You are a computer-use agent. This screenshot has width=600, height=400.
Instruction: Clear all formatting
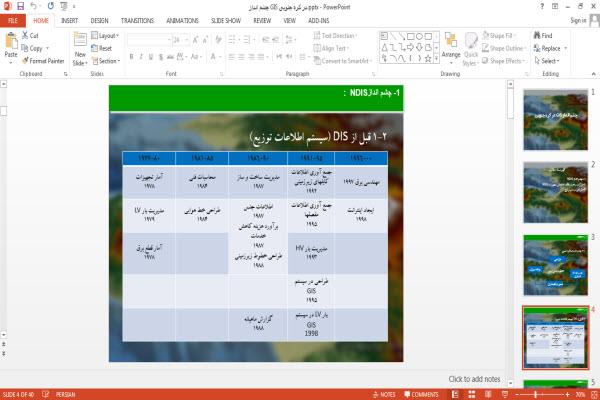[x=218, y=40]
